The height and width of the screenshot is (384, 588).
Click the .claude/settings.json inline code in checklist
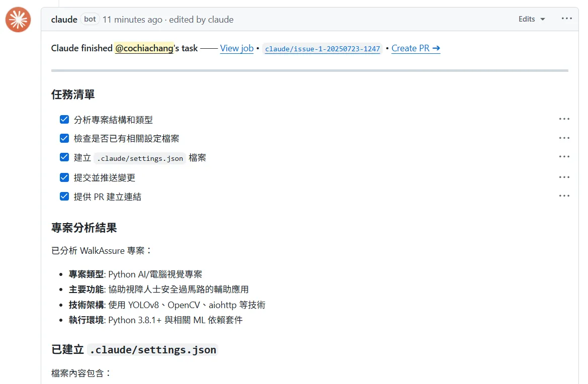[140, 158]
